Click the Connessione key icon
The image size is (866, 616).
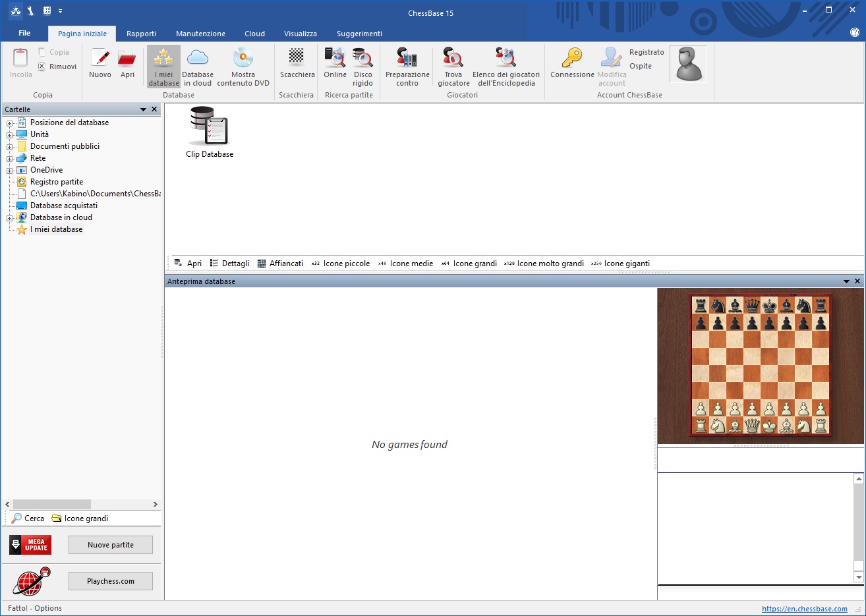[572, 58]
